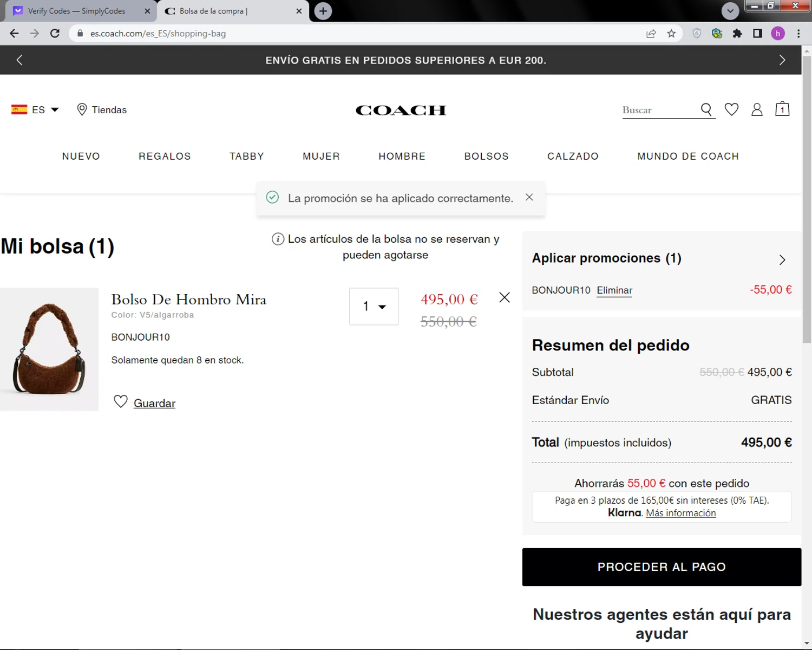Open the MUNDO DE COACH menu
Image resolution: width=812 pixels, height=650 pixels.
688,157
